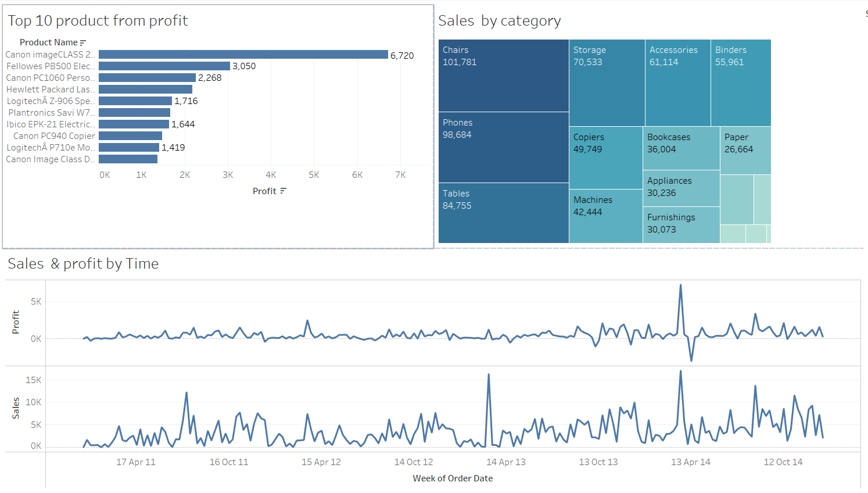Viewport: 868px width, 493px height.
Task: Click the 'Top 10 product from profit' title
Action: [x=98, y=21]
